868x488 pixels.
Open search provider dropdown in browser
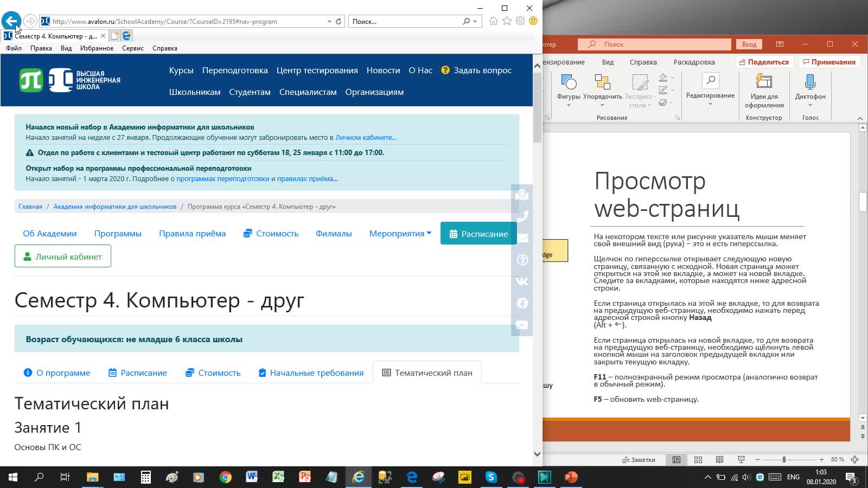pos(475,22)
